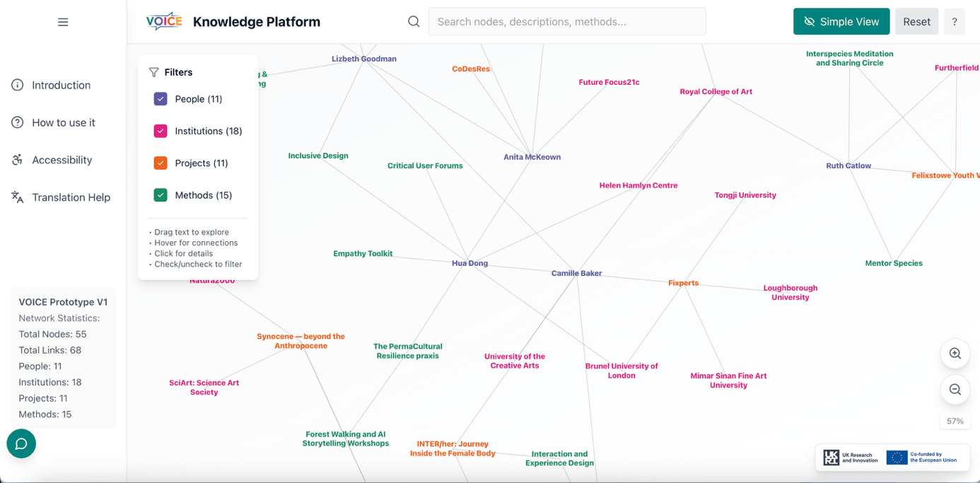Select the Ruth Catlow node
The width and height of the screenshot is (980, 483).
pos(848,165)
